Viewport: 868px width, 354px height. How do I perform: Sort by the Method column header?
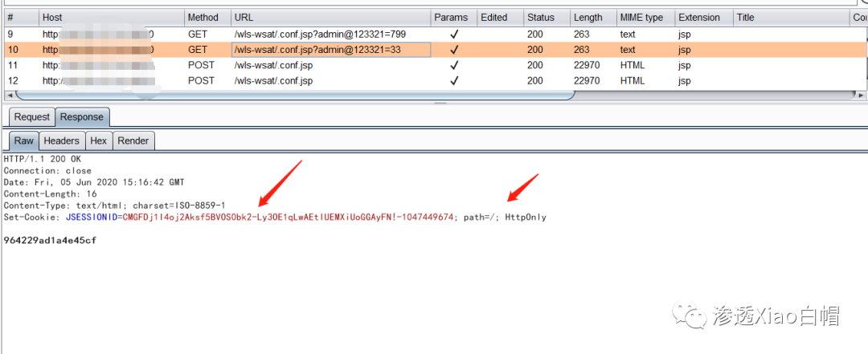(x=207, y=18)
